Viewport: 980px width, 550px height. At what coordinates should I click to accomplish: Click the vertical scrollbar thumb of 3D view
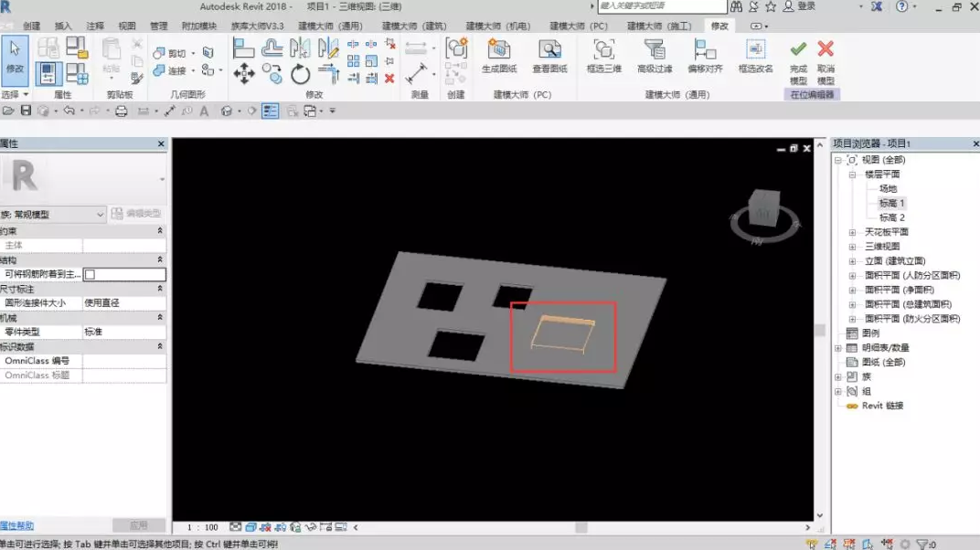click(x=819, y=329)
